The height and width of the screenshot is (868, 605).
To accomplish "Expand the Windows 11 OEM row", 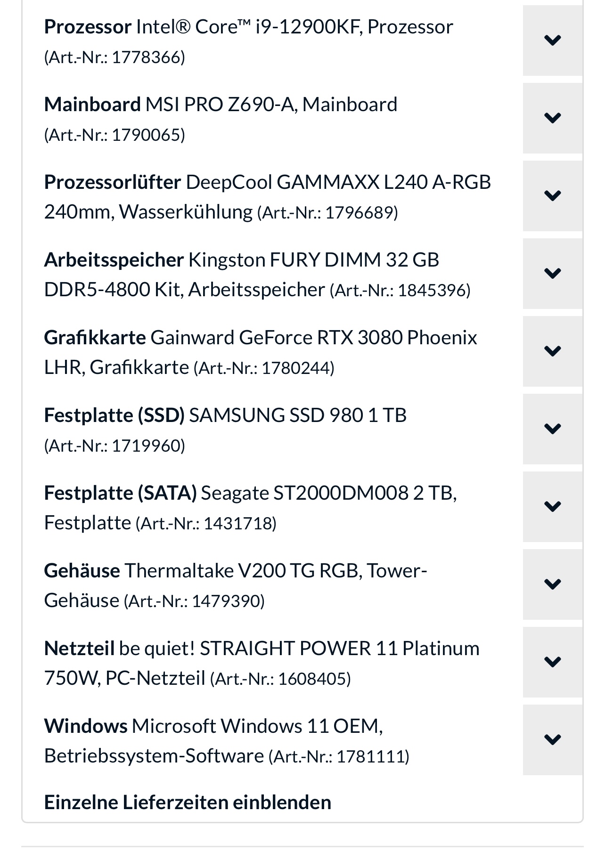I will (x=552, y=740).
